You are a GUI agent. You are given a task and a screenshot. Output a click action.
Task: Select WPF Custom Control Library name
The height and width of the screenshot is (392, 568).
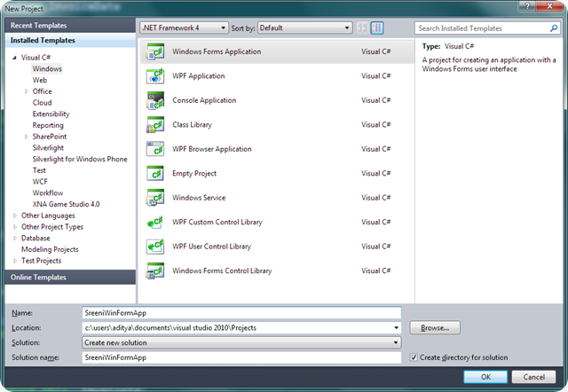tap(217, 222)
